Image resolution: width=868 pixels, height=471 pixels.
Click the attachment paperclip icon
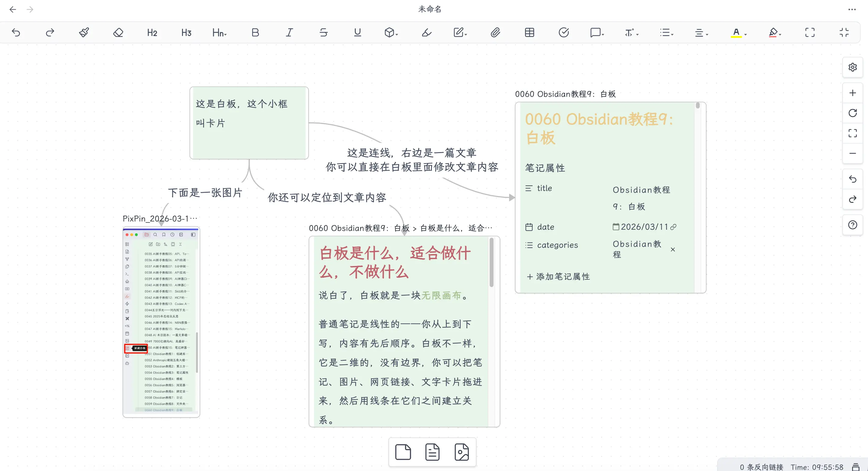coord(495,32)
